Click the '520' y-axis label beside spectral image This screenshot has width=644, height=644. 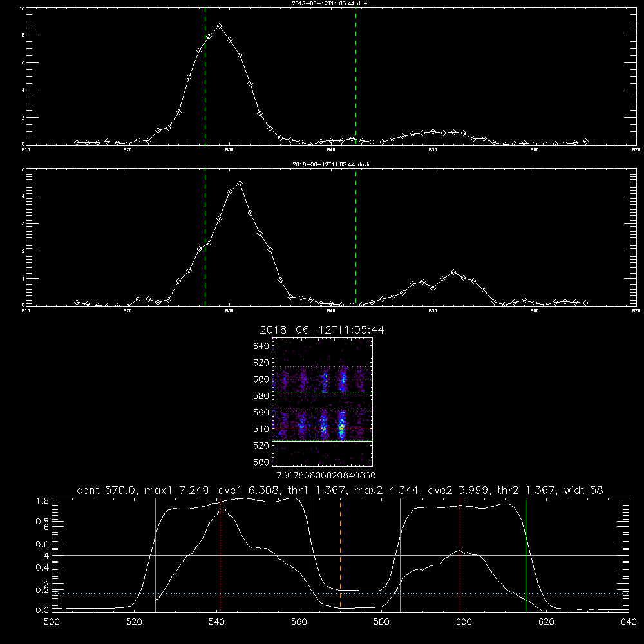pyautogui.click(x=261, y=446)
